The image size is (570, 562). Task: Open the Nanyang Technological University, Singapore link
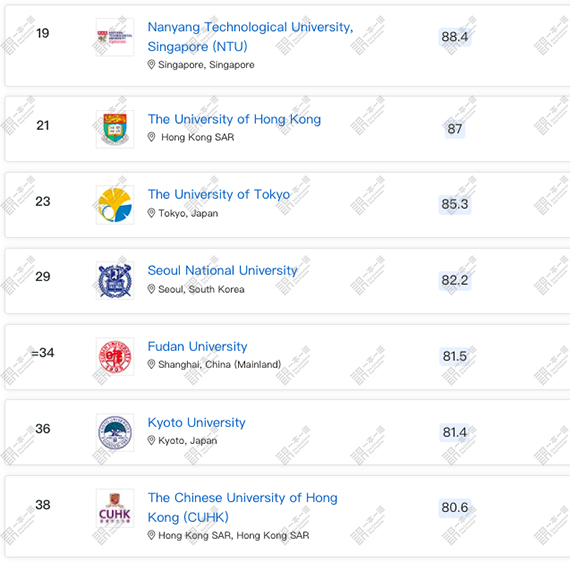click(250, 37)
